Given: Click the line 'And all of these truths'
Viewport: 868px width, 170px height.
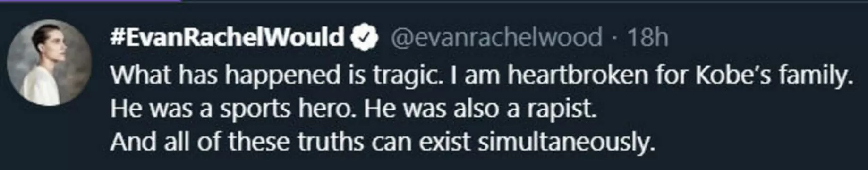Looking at the screenshot, I should click(383, 142).
